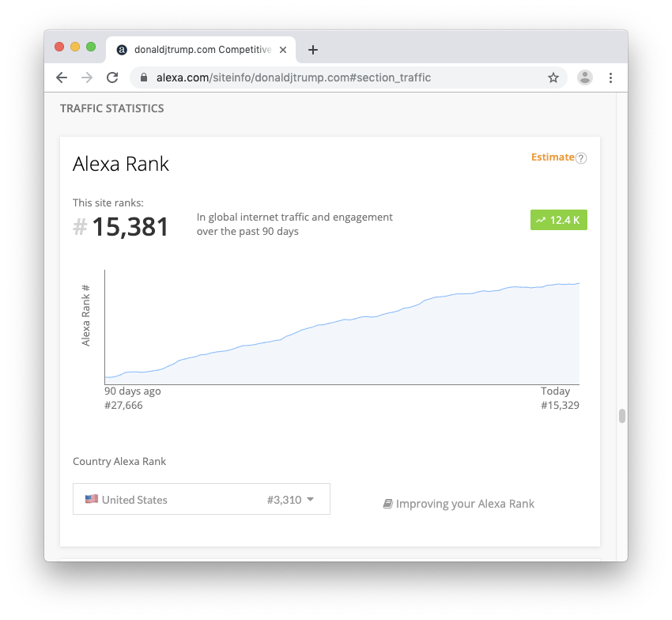The image size is (672, 620).
Task: Click the padlock site security icon
Action: [x=144, y=77]
